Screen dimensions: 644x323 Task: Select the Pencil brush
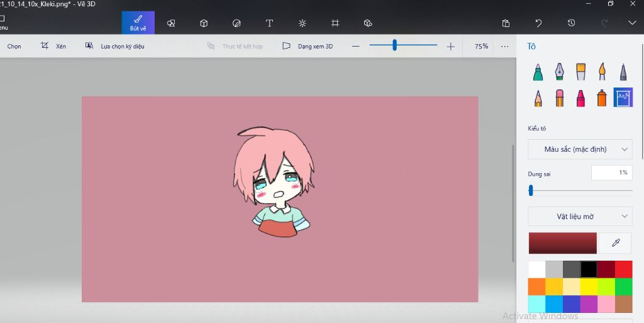538,98
